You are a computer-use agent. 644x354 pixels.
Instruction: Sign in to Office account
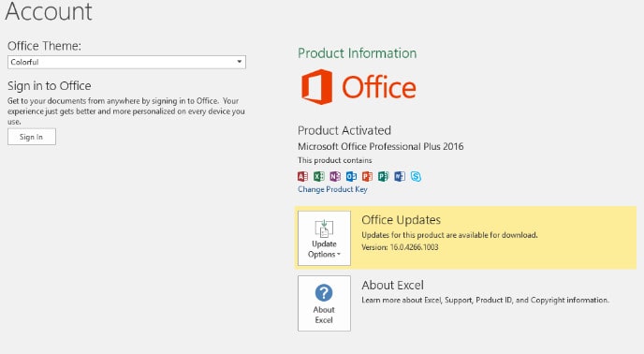click(32, 137)
